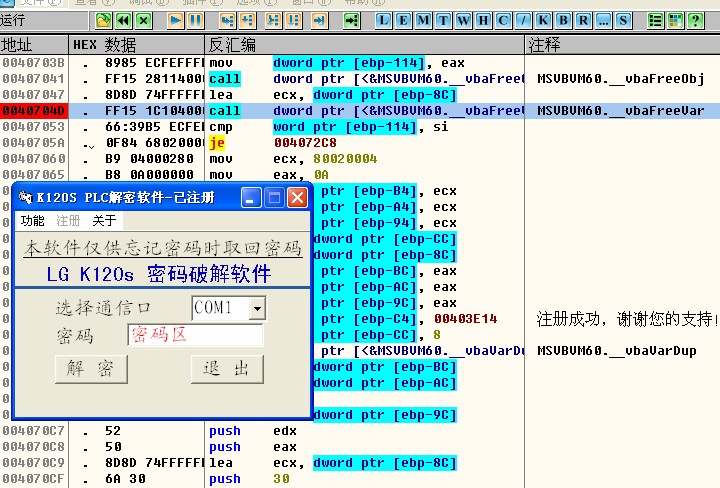720x488 pixels.
Task: Open help with the question mark icon
Action: (x=696, y=21)
